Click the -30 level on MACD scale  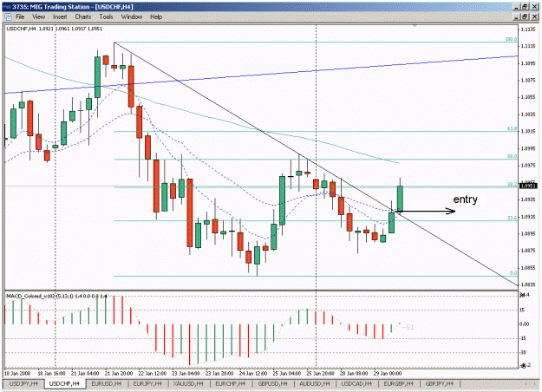523,352
